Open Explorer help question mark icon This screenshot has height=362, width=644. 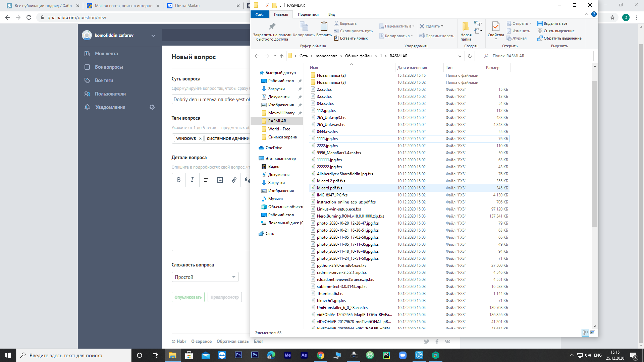594,14
